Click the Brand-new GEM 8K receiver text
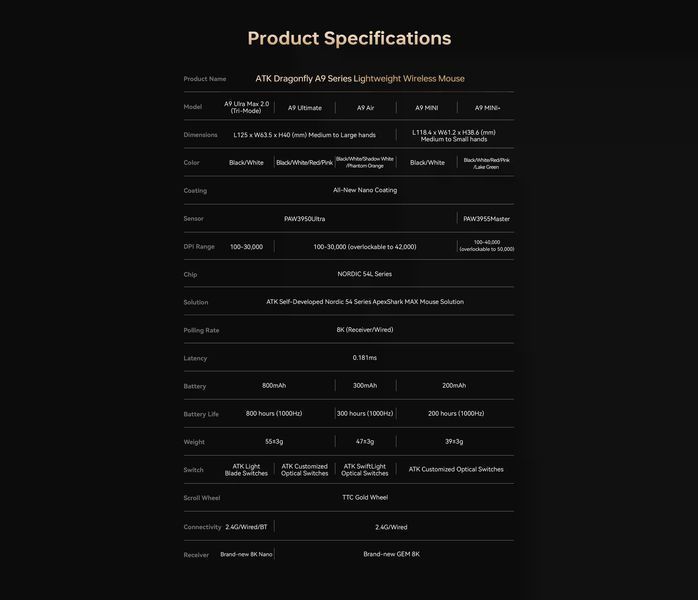 point(391,554)
